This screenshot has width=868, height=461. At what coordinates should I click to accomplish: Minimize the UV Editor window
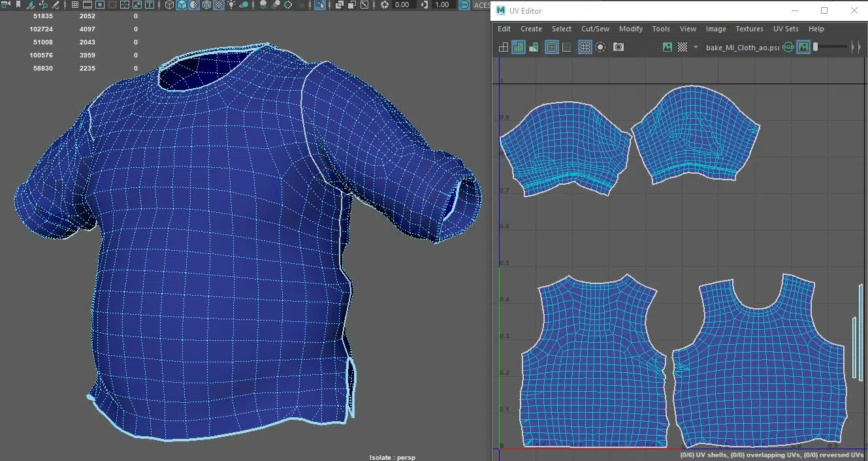click(x=795, y=10)
